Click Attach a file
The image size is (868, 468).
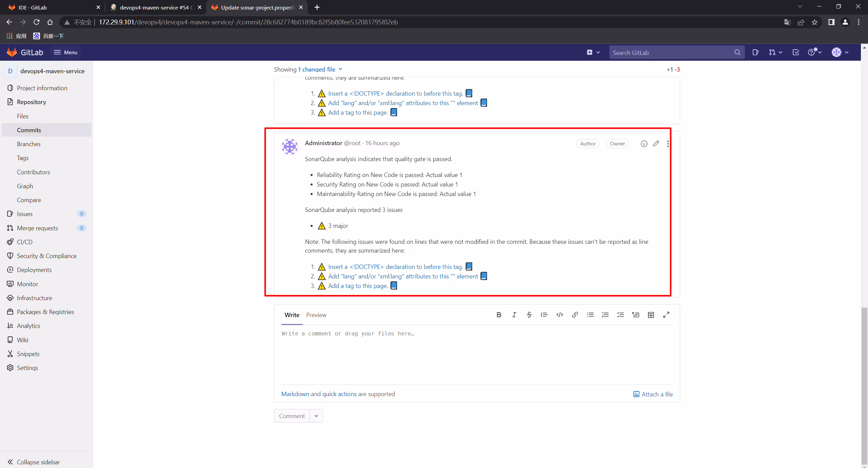point(653,394)
